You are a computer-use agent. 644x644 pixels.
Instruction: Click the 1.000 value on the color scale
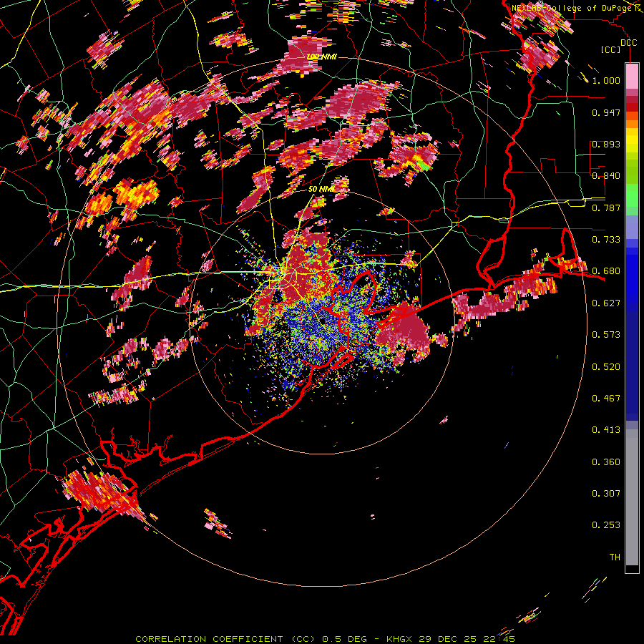pyautogui.click(x=606, y=80)
